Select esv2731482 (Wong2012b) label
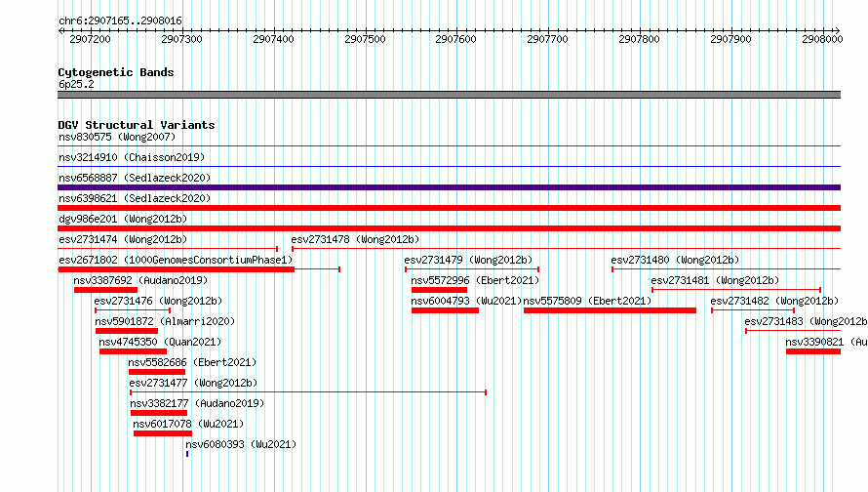Viewport: 868px width, 492px height. (x=774, y=301)
